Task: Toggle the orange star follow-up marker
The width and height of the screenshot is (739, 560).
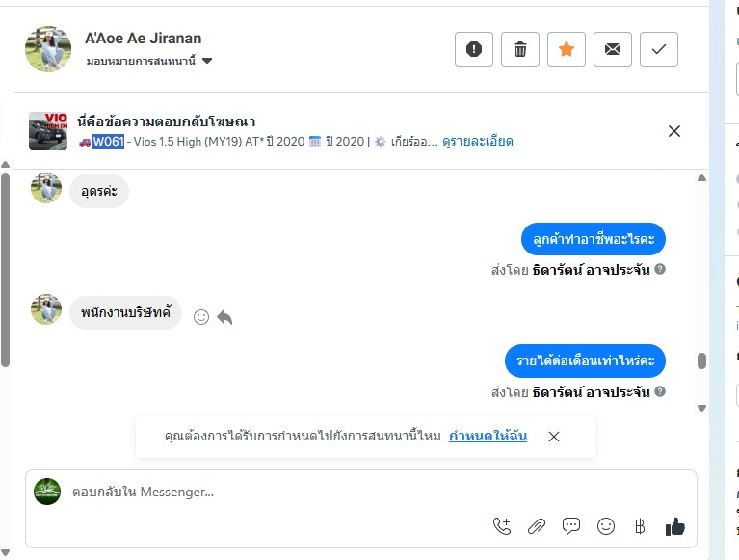Action: [566, 49]
